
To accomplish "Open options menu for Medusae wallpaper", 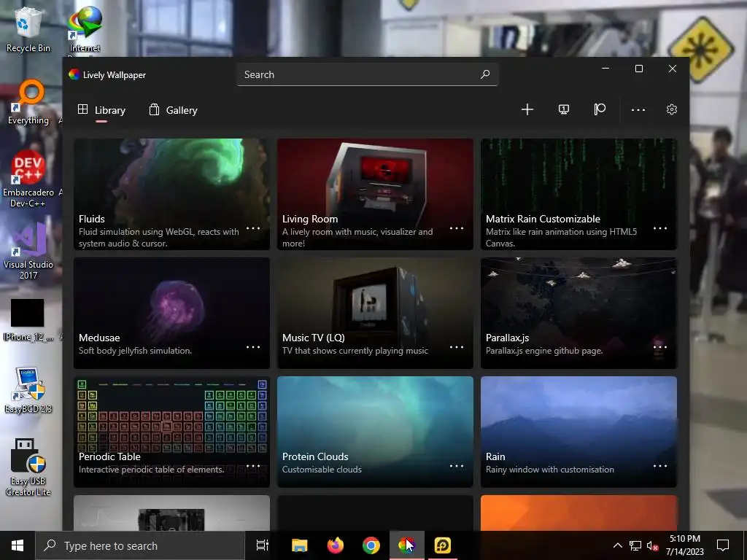I will point(253,346).
